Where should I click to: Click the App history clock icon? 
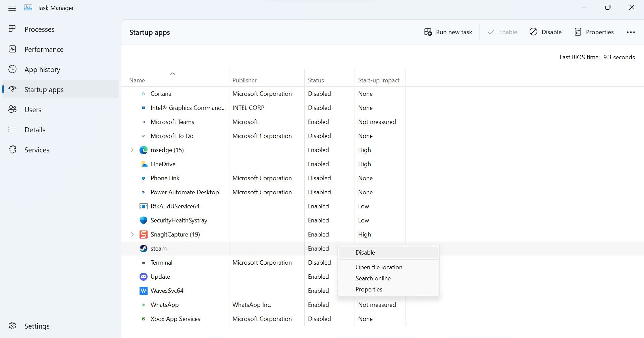[x=12, y=69]
